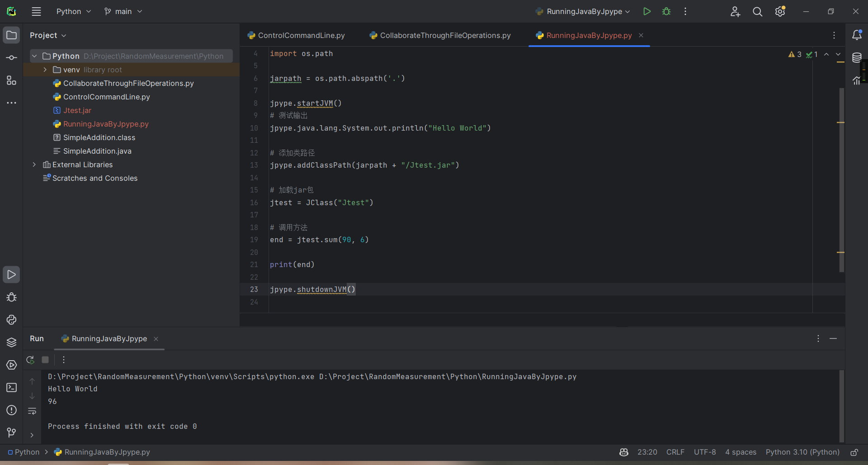Open the Services tool window
The image size is (868, 465).
[x=11, y=365]
